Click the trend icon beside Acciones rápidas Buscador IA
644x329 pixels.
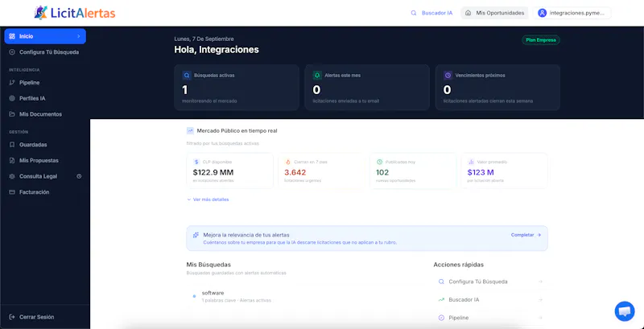point(441,300)
